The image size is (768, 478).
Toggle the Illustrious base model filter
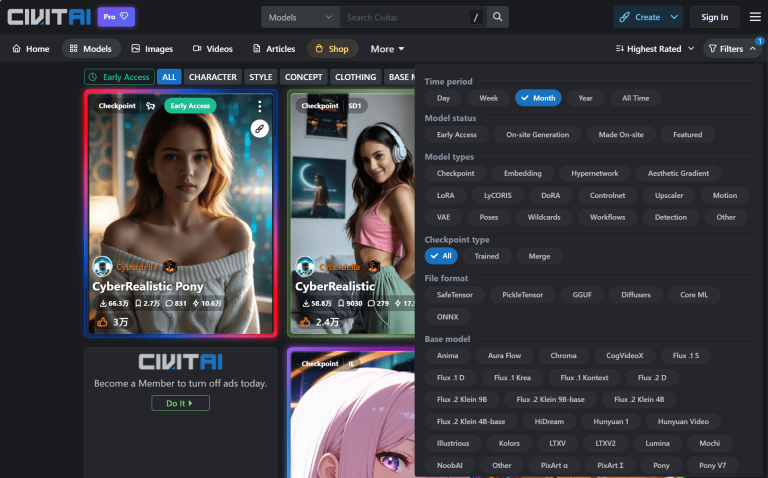point(453,443)
